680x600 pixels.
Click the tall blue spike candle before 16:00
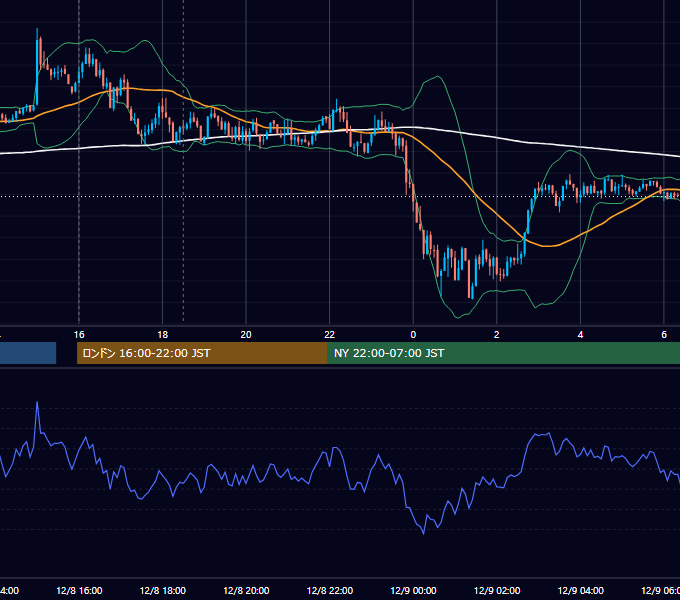click(x=37, y=67)
